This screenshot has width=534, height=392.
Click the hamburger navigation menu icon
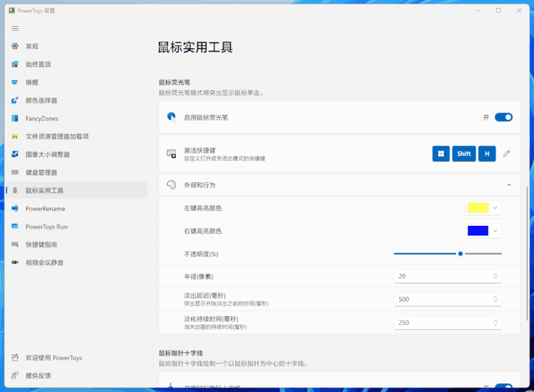(15, 29)
